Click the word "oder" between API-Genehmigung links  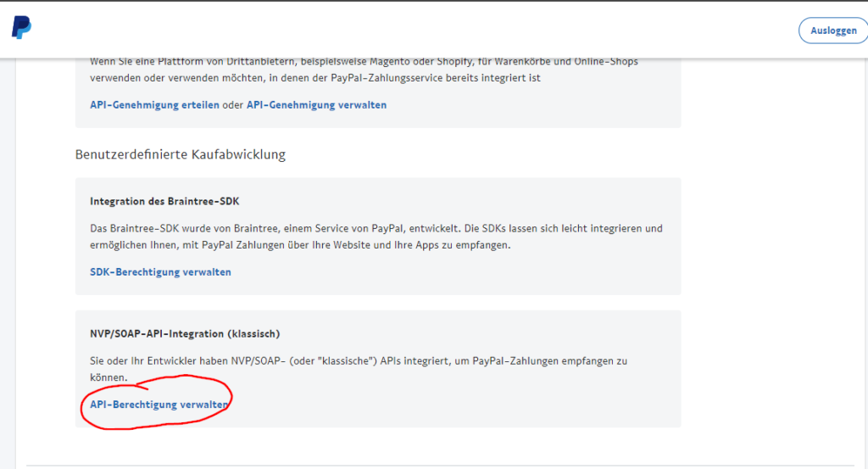click(x=233, y=104)
